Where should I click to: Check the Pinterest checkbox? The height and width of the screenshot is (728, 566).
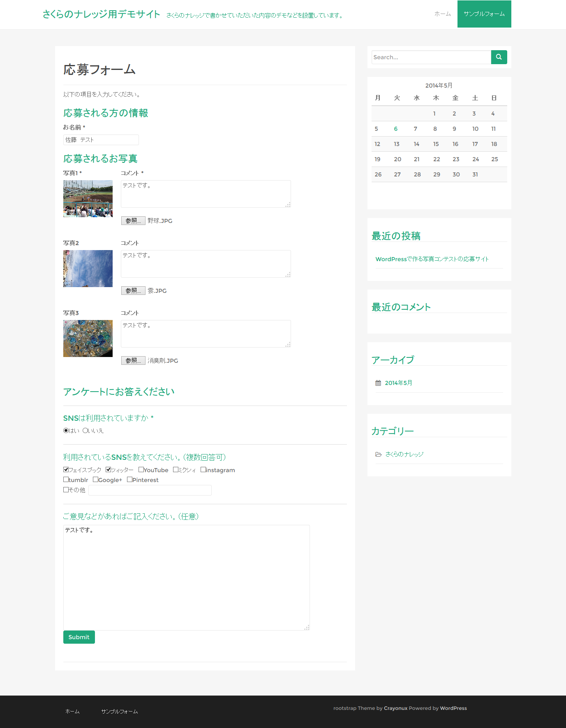129,480
